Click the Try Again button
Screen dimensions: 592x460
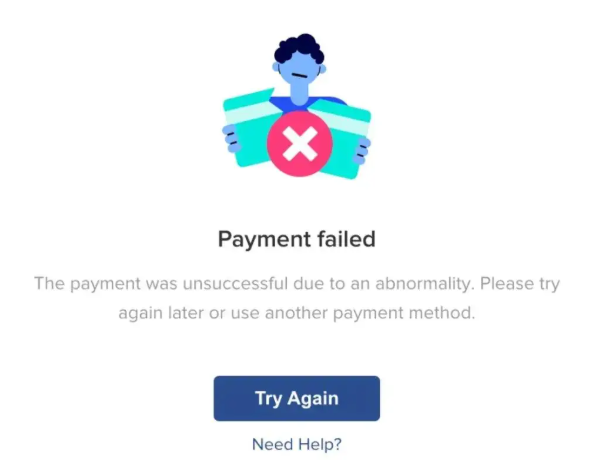[296, 398]
